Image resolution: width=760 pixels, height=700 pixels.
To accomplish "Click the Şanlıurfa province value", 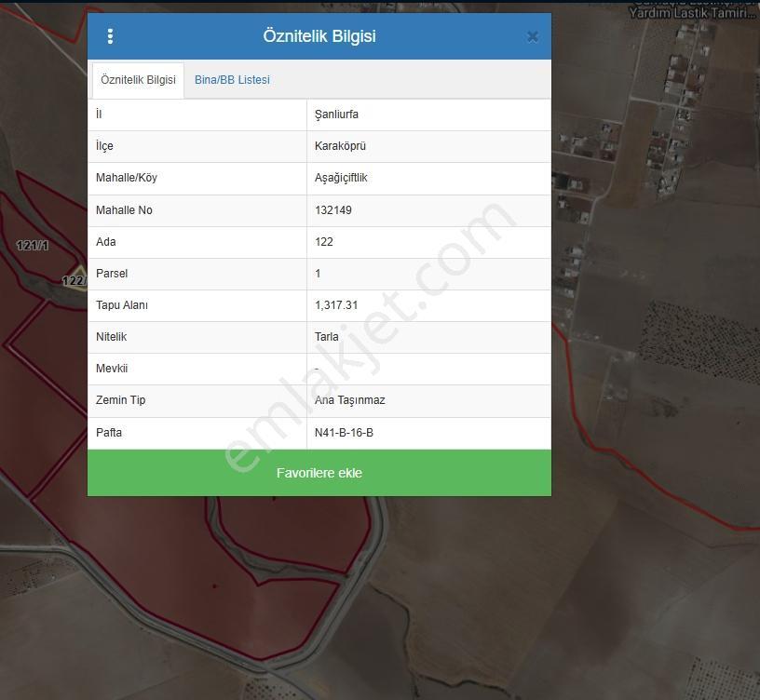I will click(x=336, y=114).
